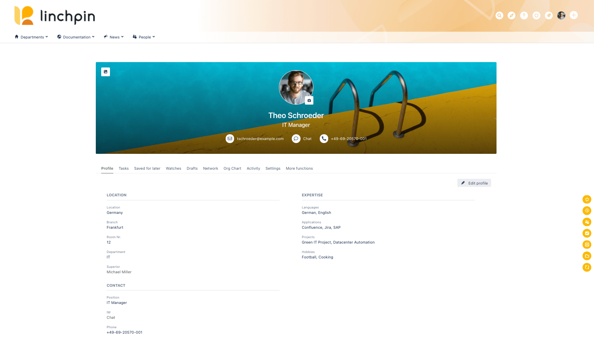Image resolution: width=594 pixels, height=364 pixels.
Task: Click the star favorites sidebar icon
Action: click(x=587, y=199)
